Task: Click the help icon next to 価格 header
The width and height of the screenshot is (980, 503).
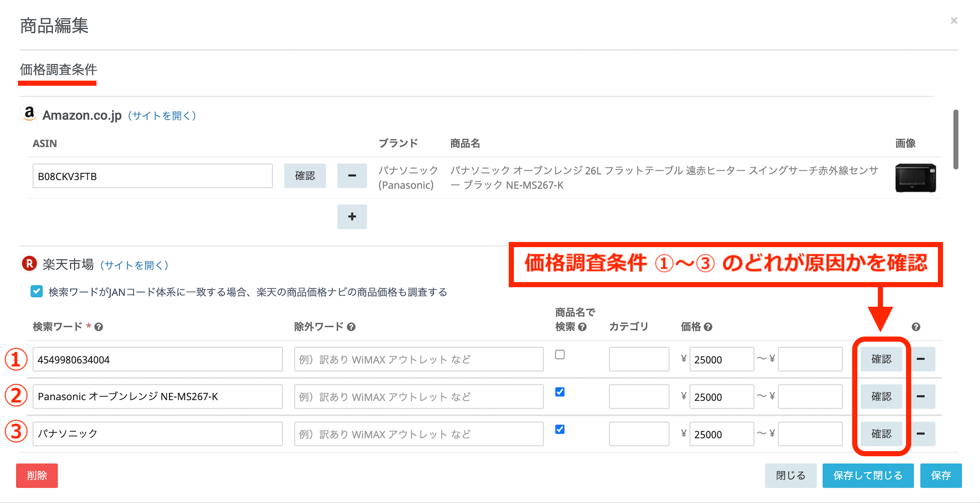Action: pos(708,327)
